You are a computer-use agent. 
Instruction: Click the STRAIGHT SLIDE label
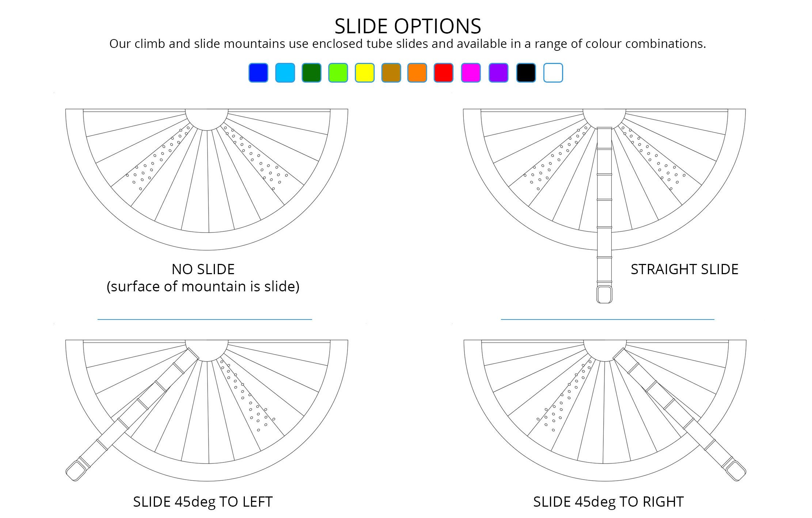684,269
